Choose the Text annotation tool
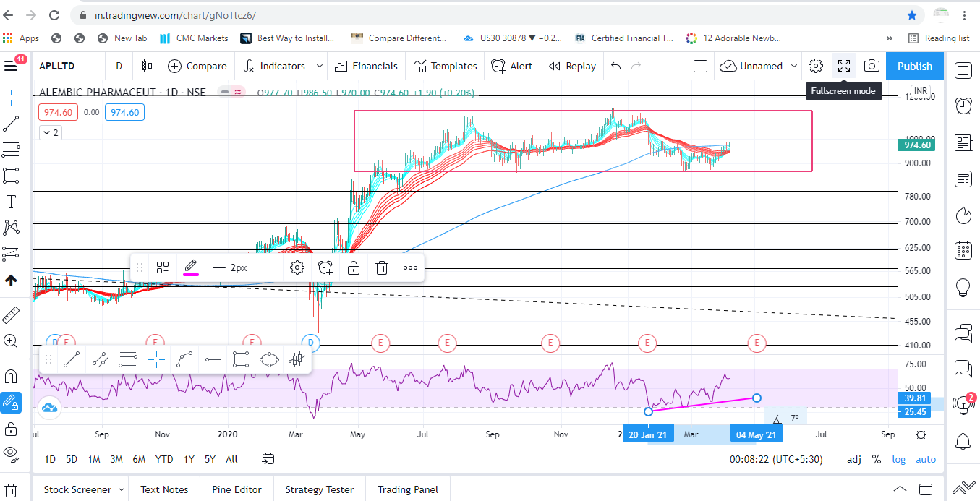Image resolution: width=980 pixels, height=501 pixels. [x=11, y=202]
